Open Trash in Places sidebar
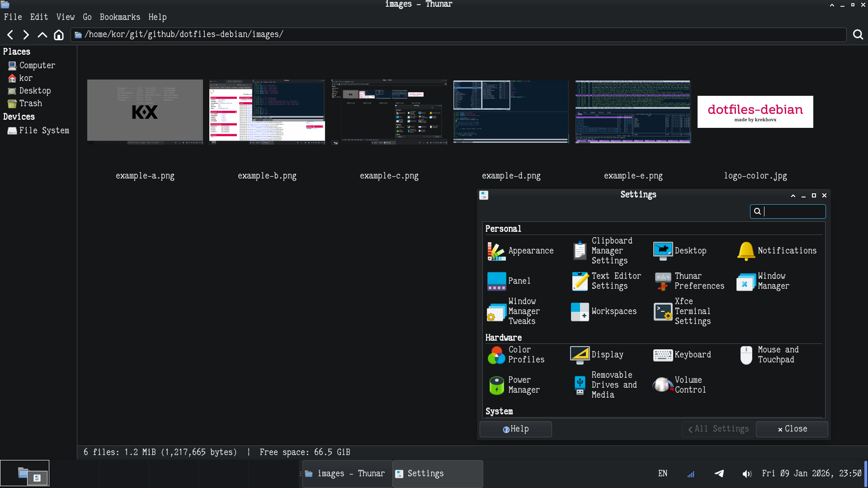Viewport: 868px width, 488px height. coord(30,103)
